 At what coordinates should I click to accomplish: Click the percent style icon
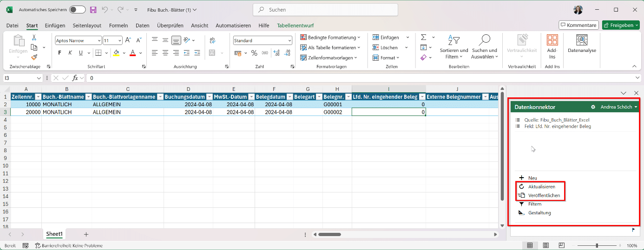tap(254, 53)
